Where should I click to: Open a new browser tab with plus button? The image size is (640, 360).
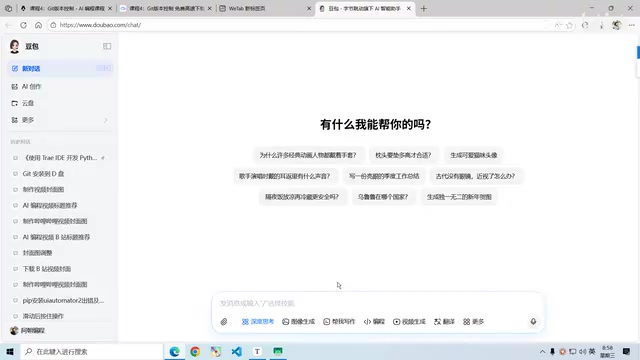click(424, 8)
